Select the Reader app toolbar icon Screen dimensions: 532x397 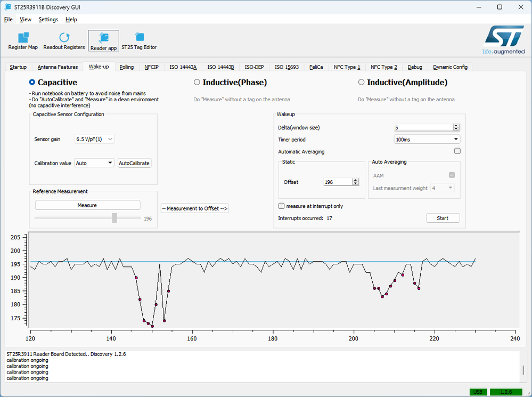tap(103, 40)
